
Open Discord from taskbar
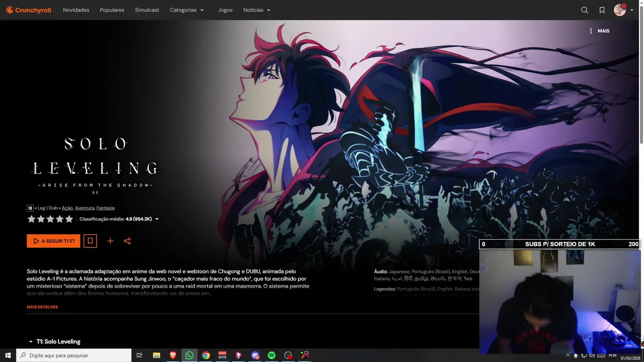pos(255,355)
